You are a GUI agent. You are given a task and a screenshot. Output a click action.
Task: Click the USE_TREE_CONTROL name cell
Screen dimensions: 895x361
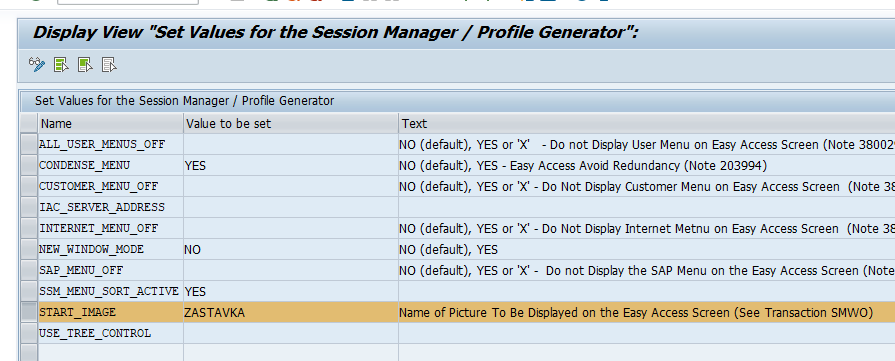[x=111, y=333]
